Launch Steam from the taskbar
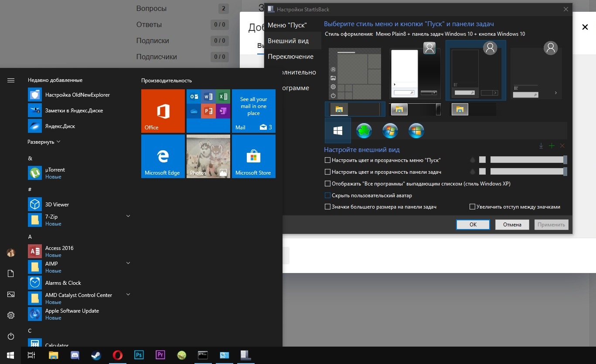Viewport: 596px width, 364px height. (x=96, y=355)
